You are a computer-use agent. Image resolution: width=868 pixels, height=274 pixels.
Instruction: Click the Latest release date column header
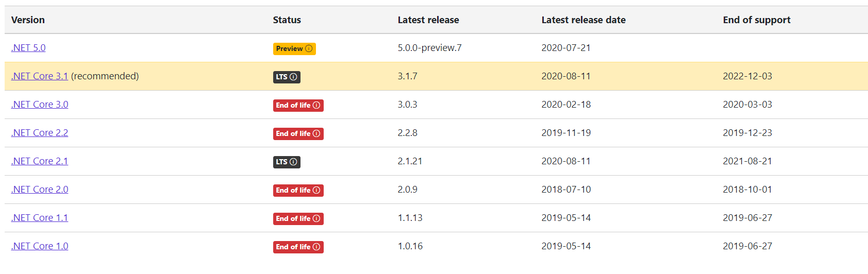click(583, 20)
